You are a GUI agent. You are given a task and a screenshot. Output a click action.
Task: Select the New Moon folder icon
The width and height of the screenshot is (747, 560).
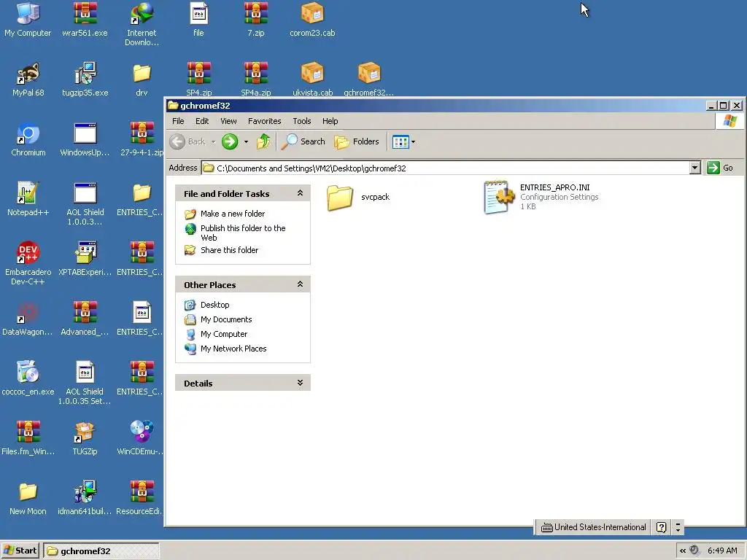click(x=28, y=498)
